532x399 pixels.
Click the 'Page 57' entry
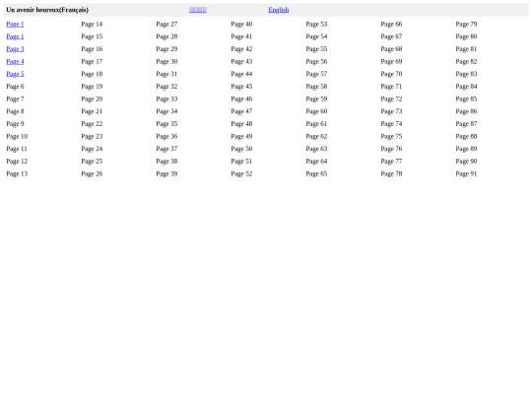tap(316, 74)
